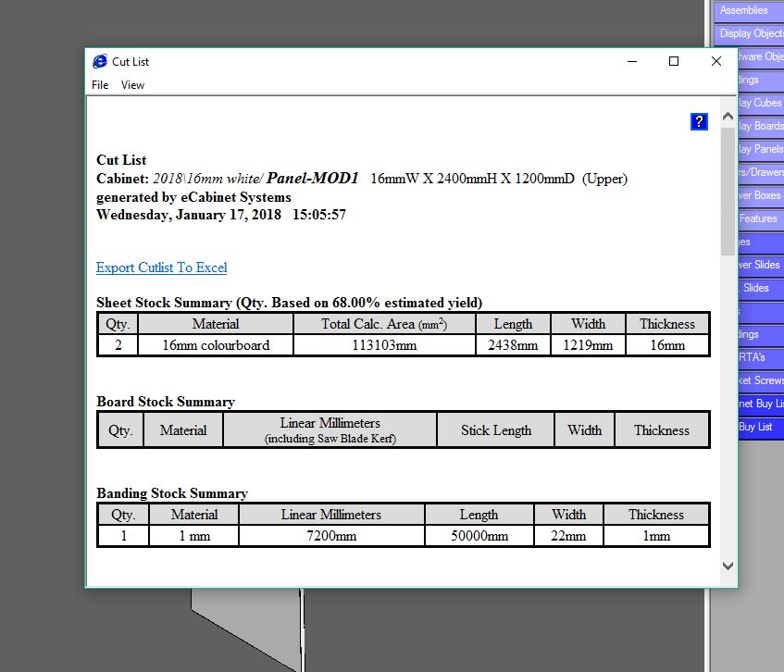
Task: Click the Assemblies sidebar button
Action: (749, 10)
